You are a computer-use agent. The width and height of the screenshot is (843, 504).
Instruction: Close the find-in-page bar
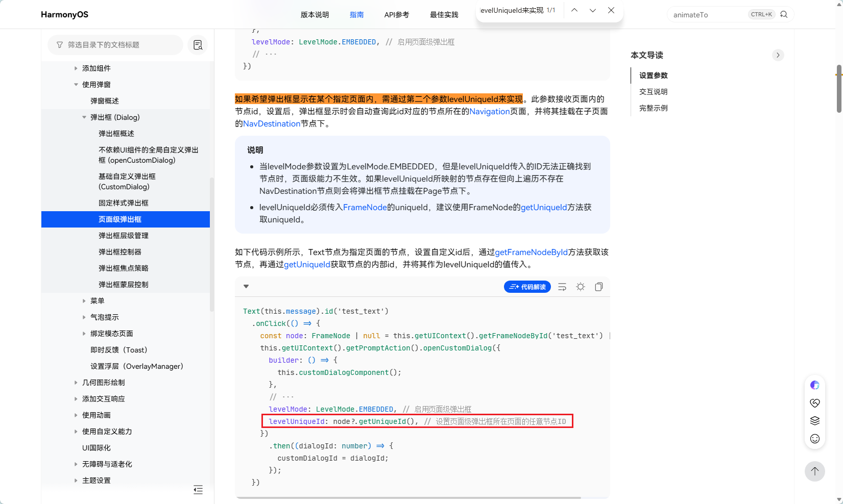(x=611, y=10)
